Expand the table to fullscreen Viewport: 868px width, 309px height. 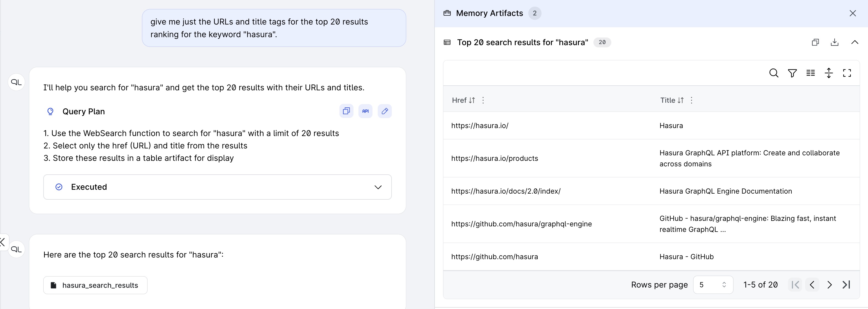coord(847,73)
